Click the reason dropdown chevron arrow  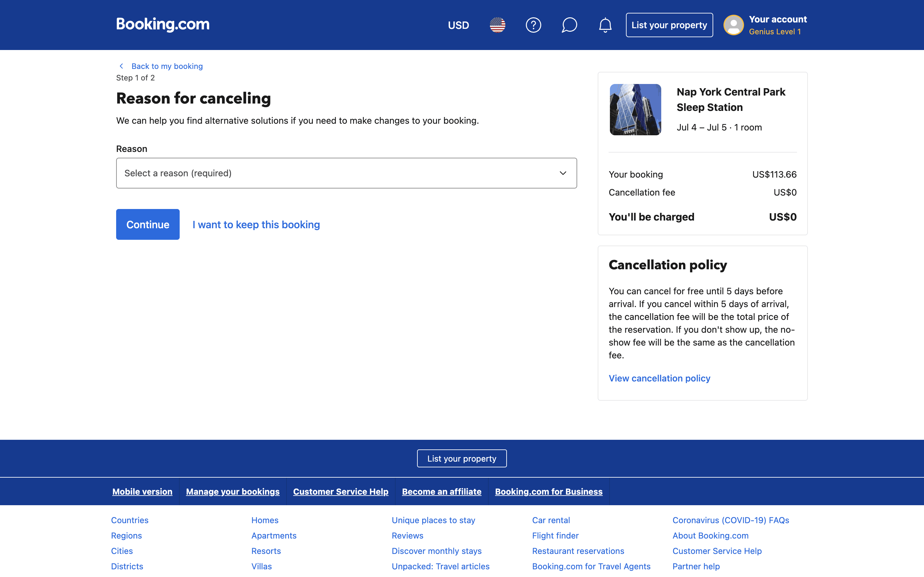[562, 173]
